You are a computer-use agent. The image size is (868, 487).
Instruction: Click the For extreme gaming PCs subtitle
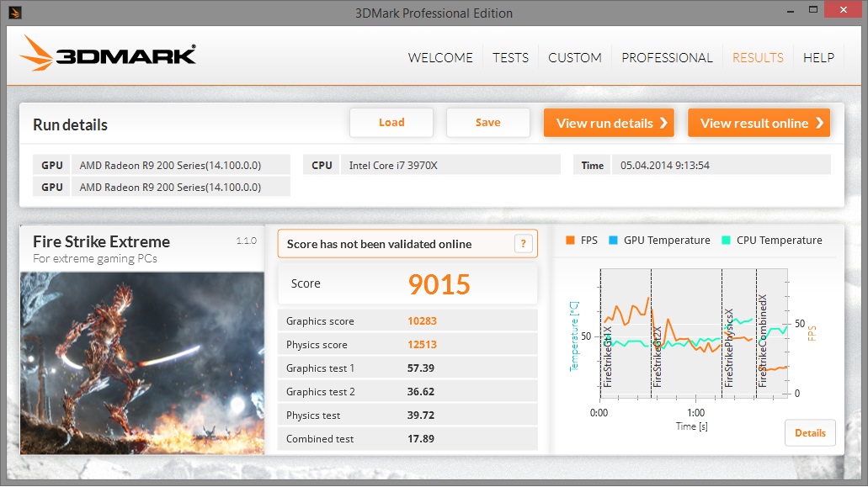94,259
